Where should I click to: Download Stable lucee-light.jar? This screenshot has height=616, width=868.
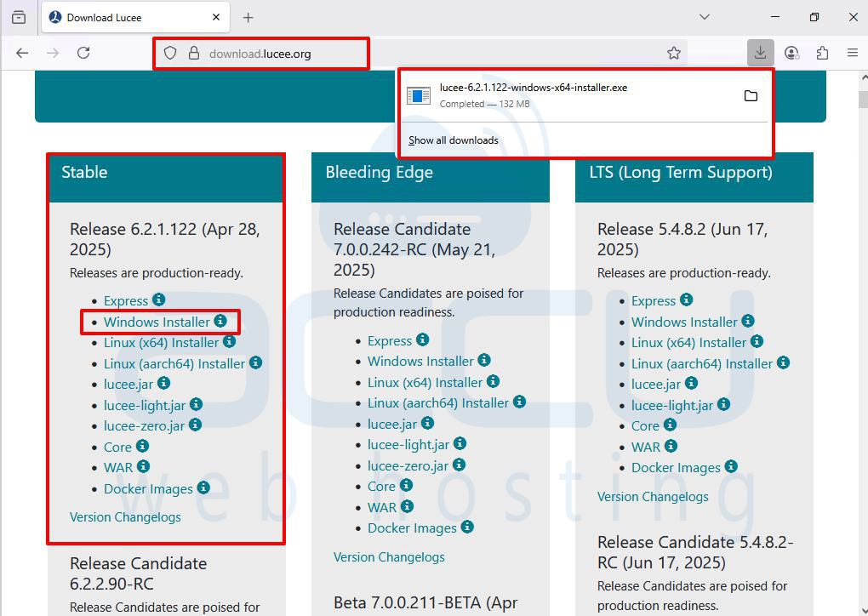pos(145,406)
